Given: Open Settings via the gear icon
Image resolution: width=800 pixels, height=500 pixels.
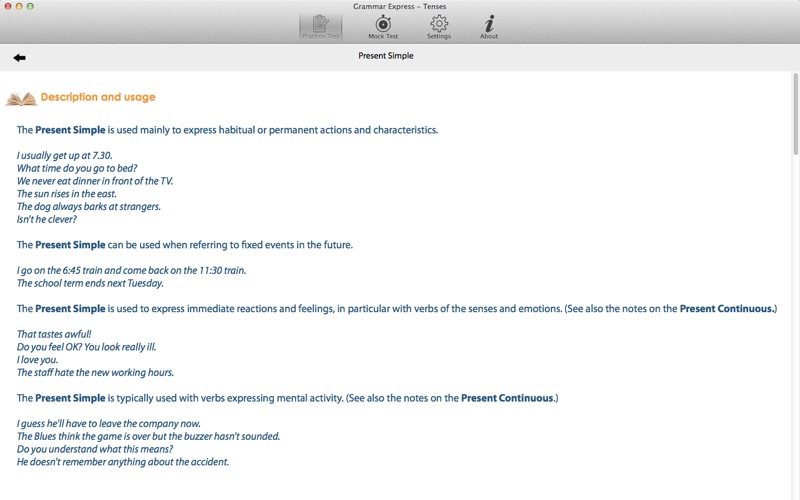Looking at the screenshot, I should tap(439, 27).
